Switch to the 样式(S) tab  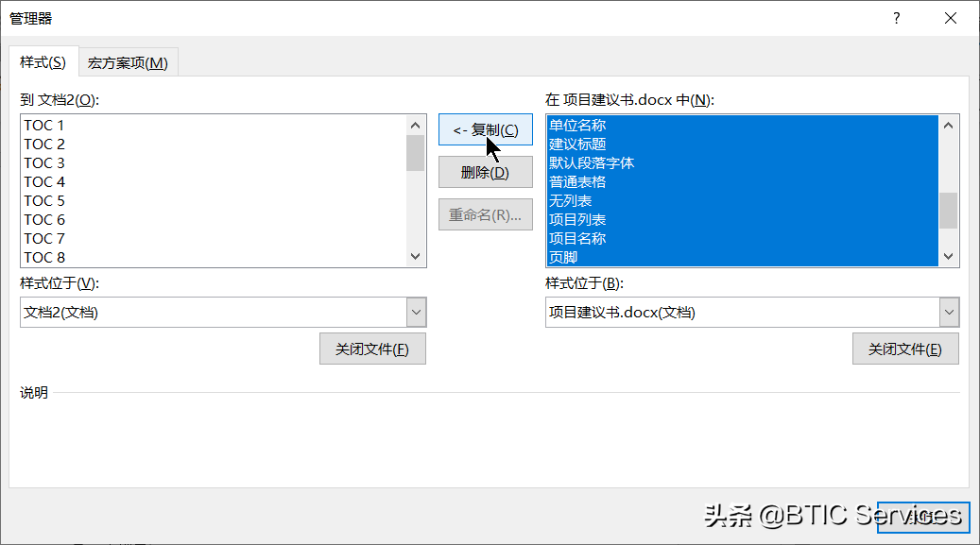pos(43,62)
